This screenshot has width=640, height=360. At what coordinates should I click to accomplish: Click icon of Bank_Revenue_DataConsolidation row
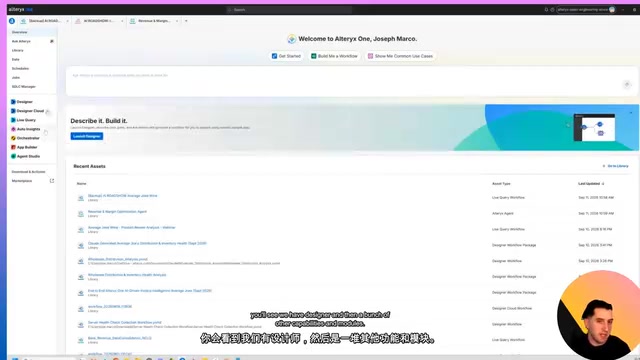(81, 340)
